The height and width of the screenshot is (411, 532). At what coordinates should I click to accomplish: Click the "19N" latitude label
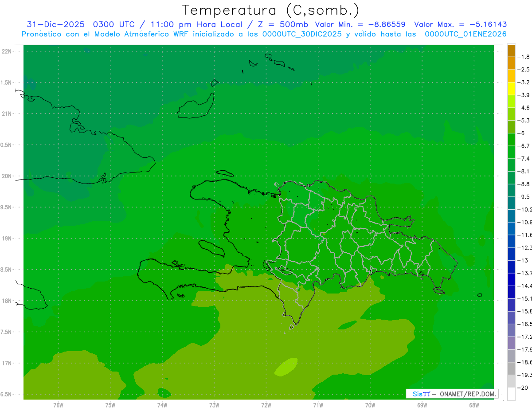pyautogui.click(x=8, y=239)
